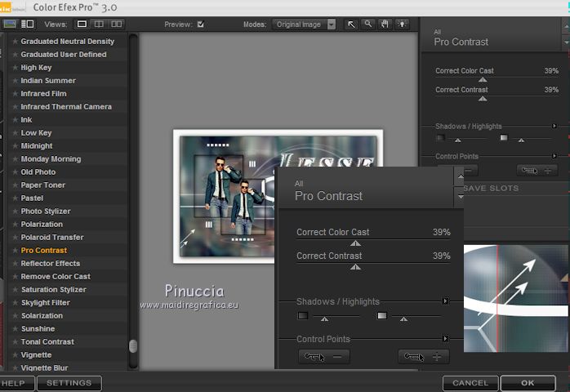Image resolution: width=570 pixels, height=392 pixels.
Task: Select the Saturation Stylizer filter
Action: [68, 289]
